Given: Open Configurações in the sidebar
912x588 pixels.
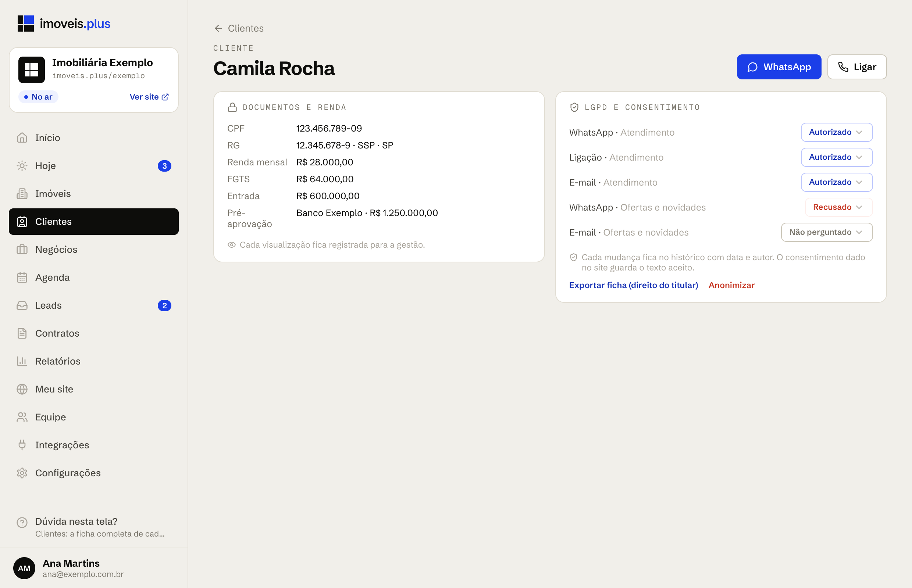Looking at the screenshot, I should click(94, 473).
